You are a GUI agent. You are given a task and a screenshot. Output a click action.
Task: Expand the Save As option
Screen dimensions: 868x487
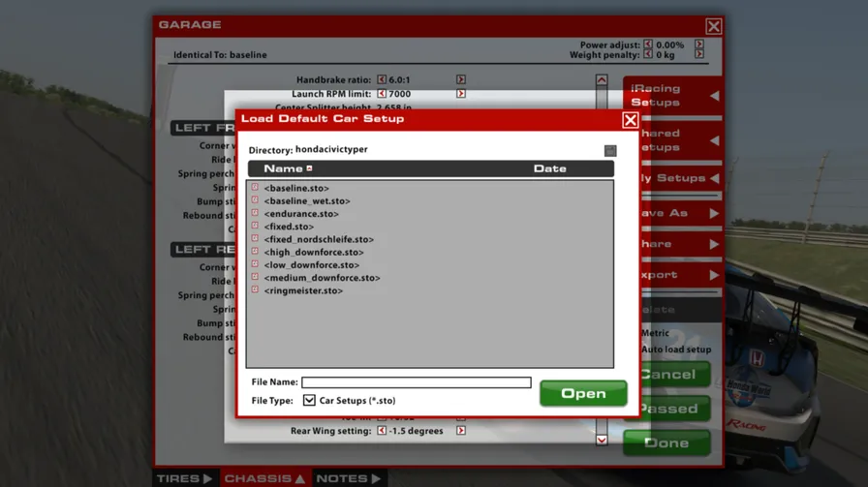681,213
